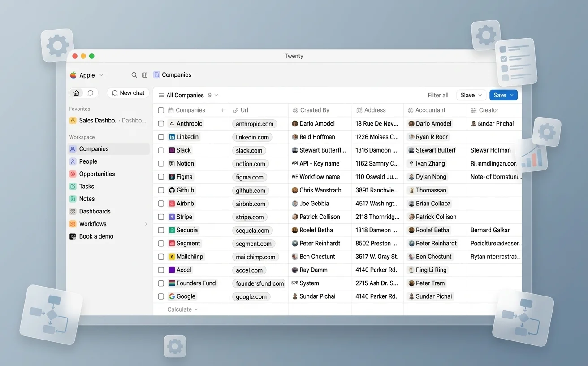The image size is (588, 366).
Task: Select Notes in the sidebar
Action: (x=108, y=199)
